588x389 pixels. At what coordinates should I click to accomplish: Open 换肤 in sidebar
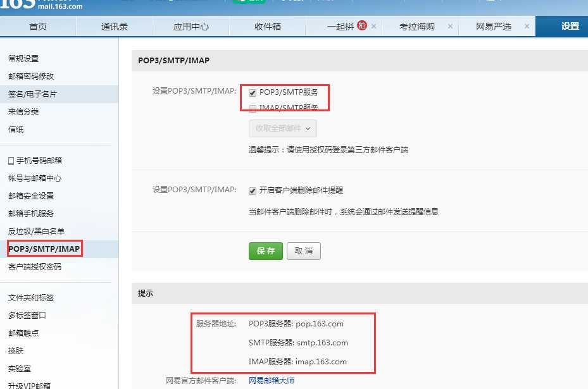(x=16, y=351)
